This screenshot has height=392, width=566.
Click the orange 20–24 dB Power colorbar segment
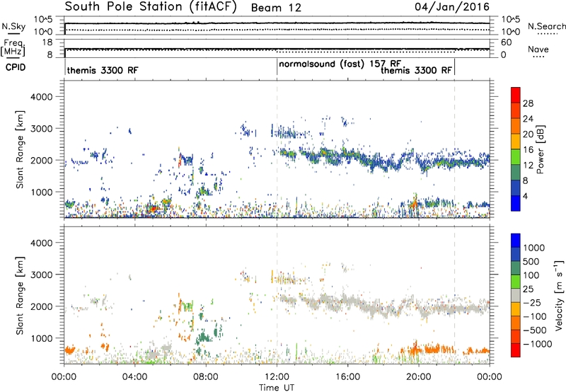pyautogui.click(x=516, y=126)
